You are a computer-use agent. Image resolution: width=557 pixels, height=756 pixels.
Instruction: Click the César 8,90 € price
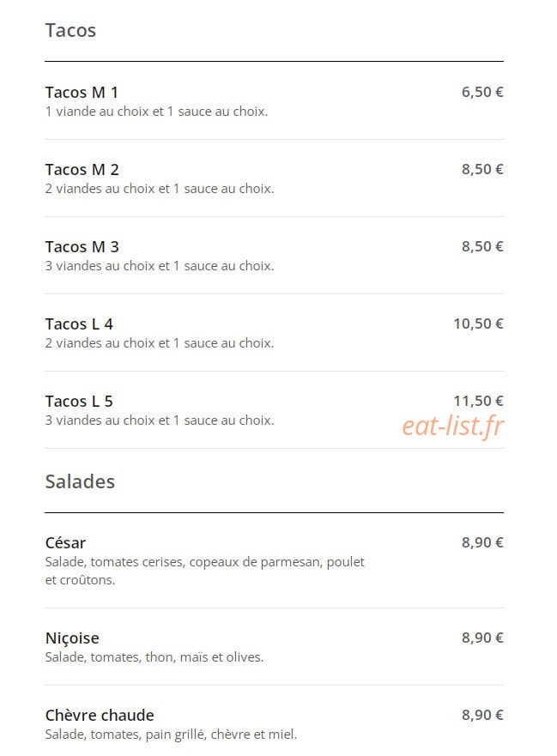click(482, 542)
